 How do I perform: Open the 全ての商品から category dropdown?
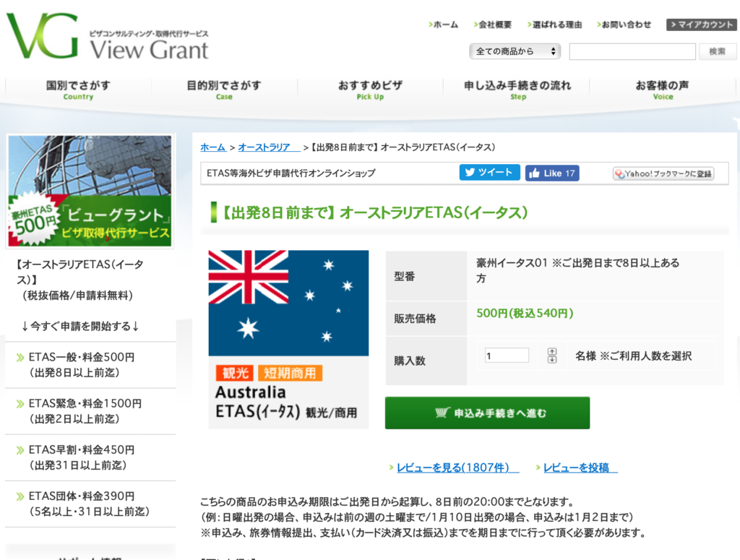coord(515,51)
